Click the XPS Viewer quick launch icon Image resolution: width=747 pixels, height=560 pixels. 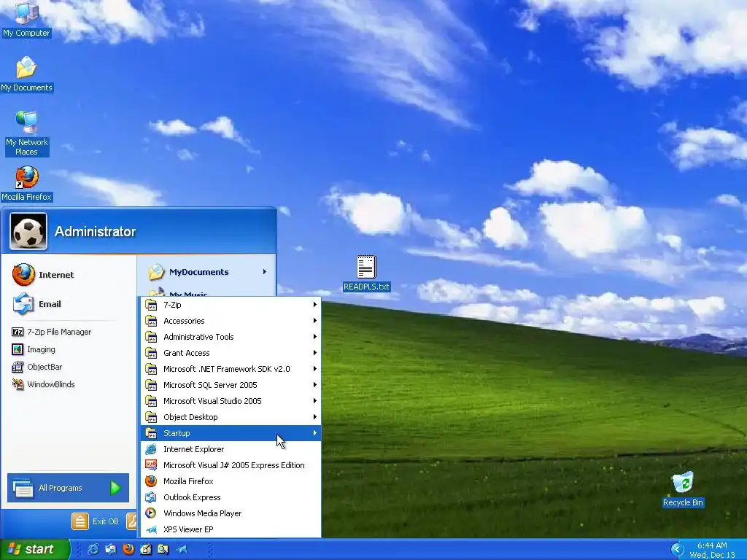[x=181, y=550]
